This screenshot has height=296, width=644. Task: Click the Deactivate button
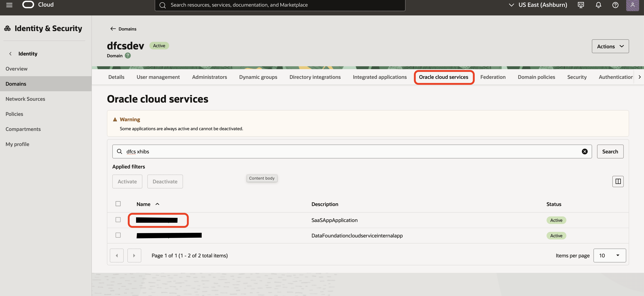165,181
